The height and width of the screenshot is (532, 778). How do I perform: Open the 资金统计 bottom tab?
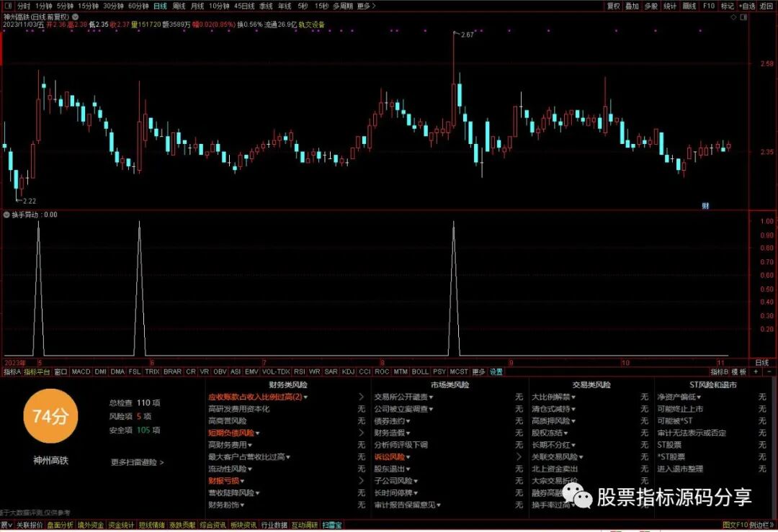point(121,525)
